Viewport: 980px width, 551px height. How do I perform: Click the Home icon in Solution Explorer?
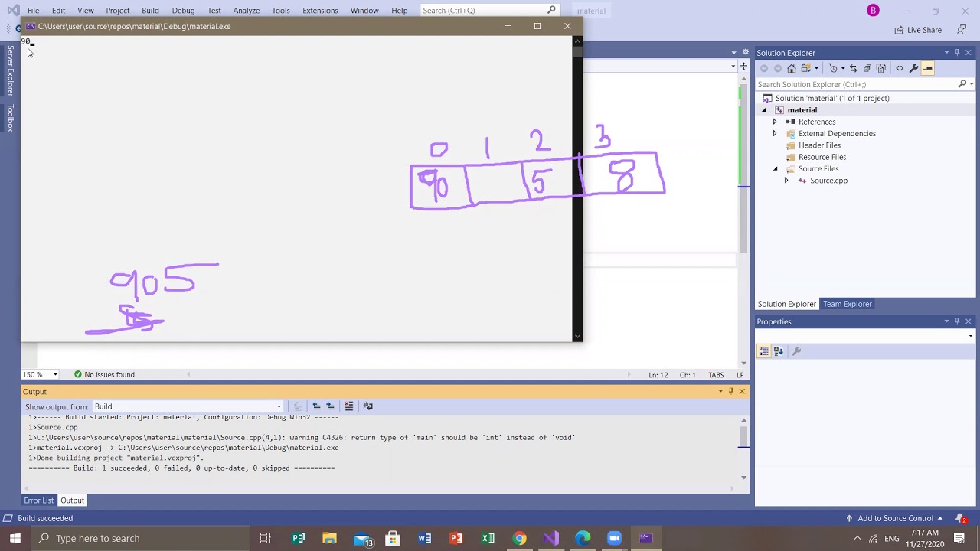tap(792, 68)
